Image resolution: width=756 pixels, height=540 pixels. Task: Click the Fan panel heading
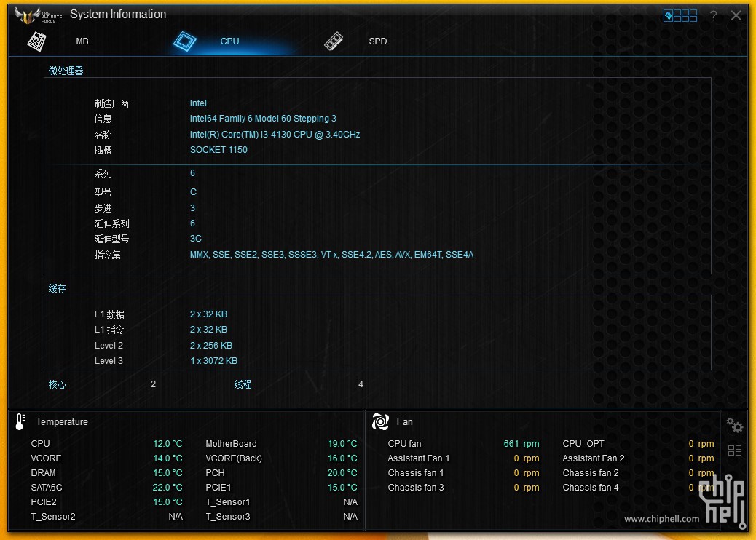coord(404,421)
